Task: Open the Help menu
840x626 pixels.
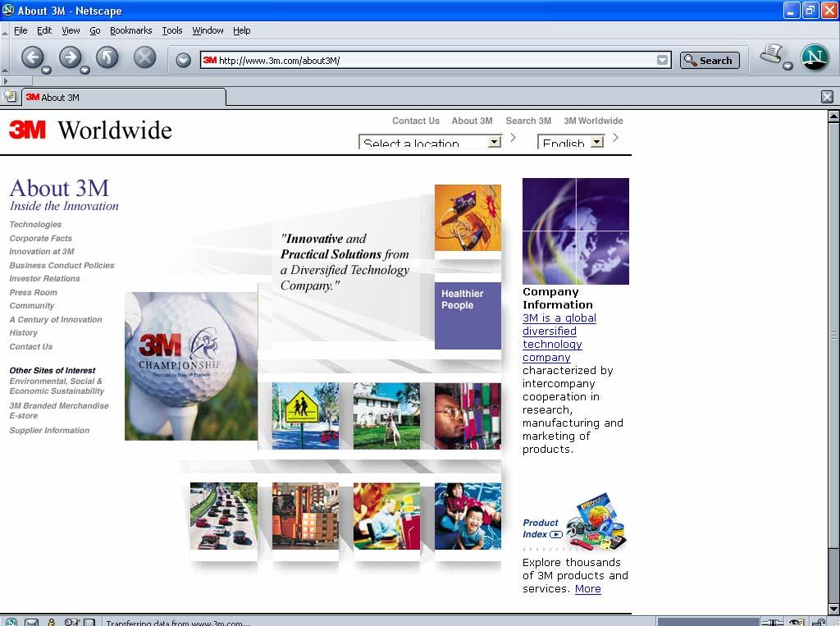Action: [x=242, y=30]
